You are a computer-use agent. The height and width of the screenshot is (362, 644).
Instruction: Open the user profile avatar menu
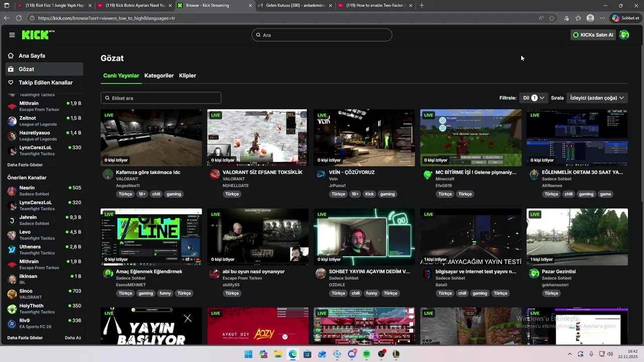click(x=624, y=35)
